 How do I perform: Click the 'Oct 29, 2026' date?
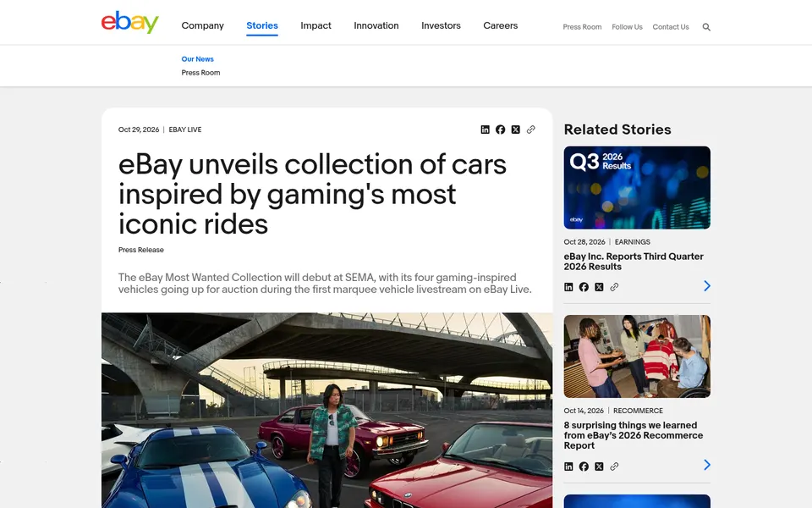(138, 130)
